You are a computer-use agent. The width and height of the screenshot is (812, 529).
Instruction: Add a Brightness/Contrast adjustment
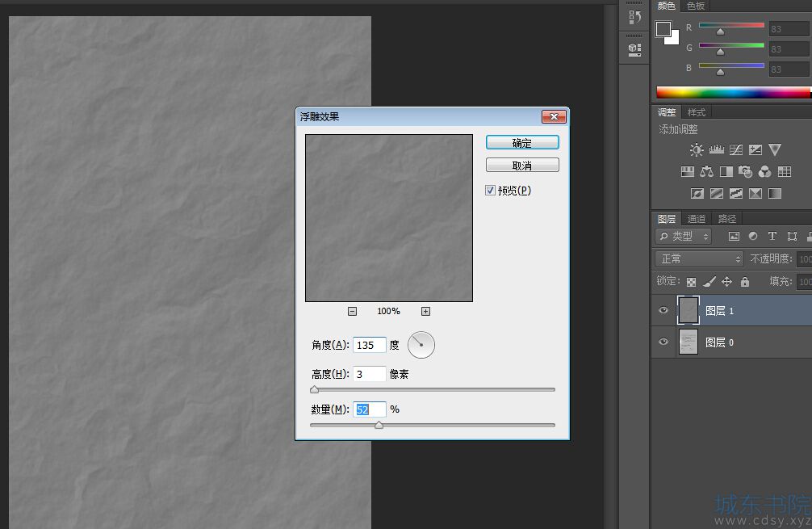pyautogui.click(x=697, y=149)
